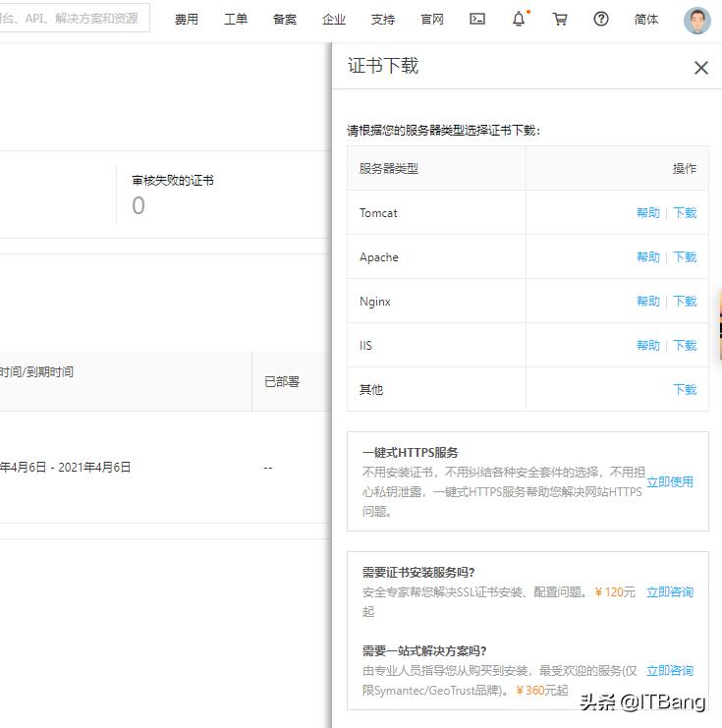722x728 pixels.
Task: Open the 工单 menu
Action: [236, 20]
